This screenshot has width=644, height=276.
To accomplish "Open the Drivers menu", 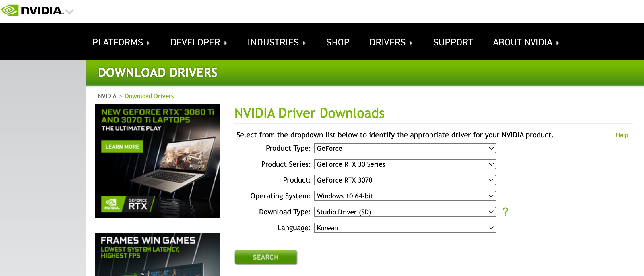I will pos(391,42).
